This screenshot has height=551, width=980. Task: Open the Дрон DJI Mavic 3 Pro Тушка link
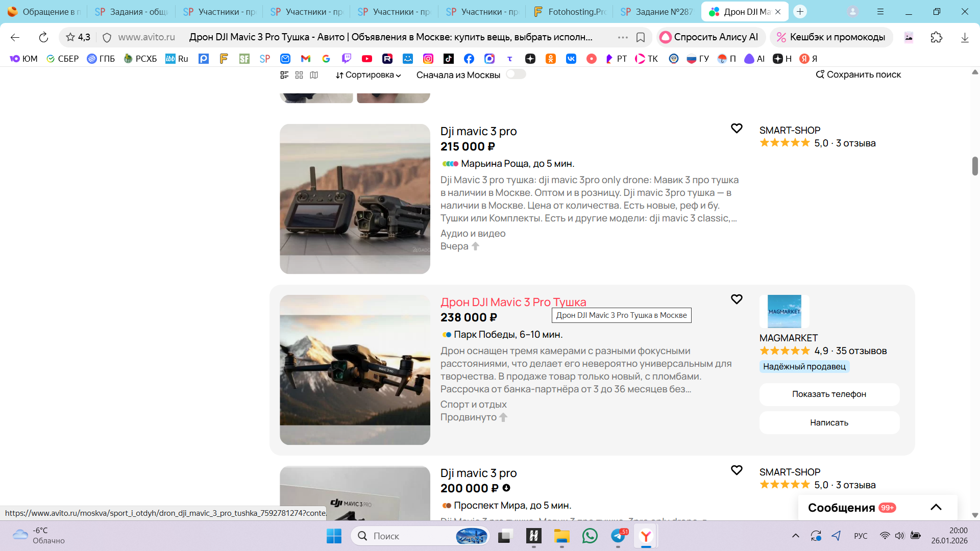click(x=513, y=302)
